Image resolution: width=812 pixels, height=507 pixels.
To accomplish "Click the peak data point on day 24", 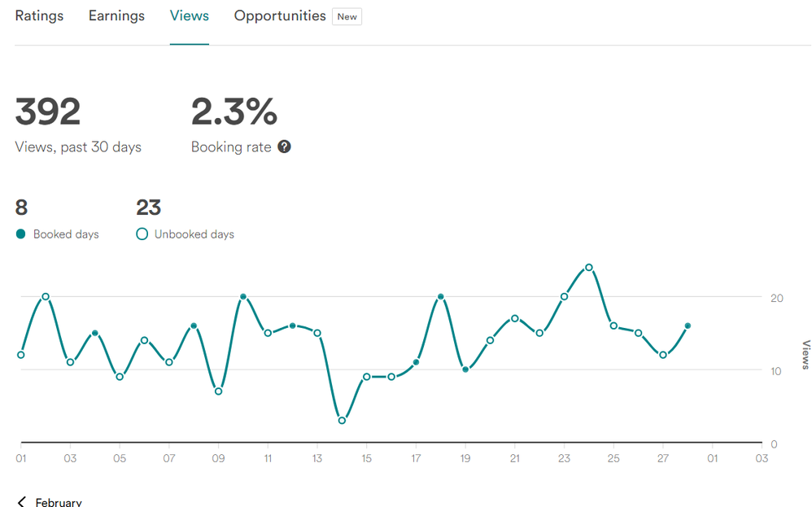I will (x=589, y=267).
